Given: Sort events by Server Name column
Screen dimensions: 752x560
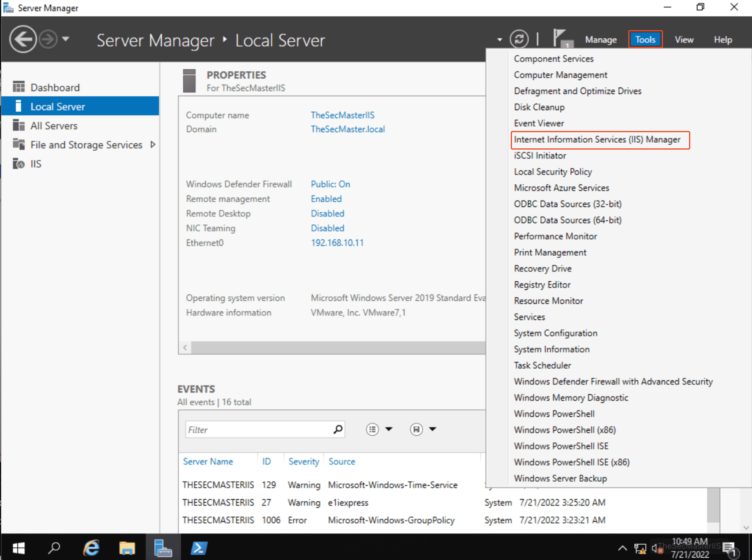Looking at the screenshot, I should click(208, 461).
